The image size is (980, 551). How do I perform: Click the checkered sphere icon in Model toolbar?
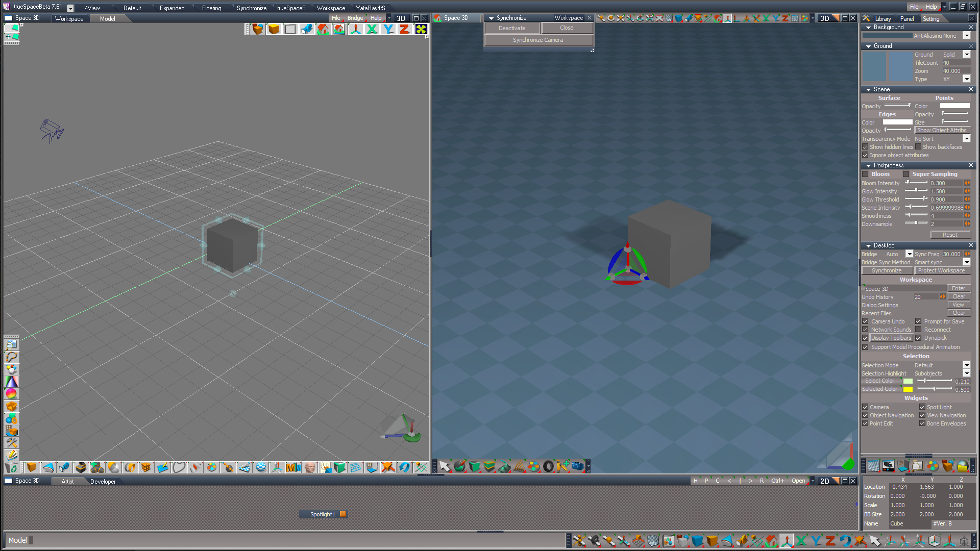pos(261,467)
